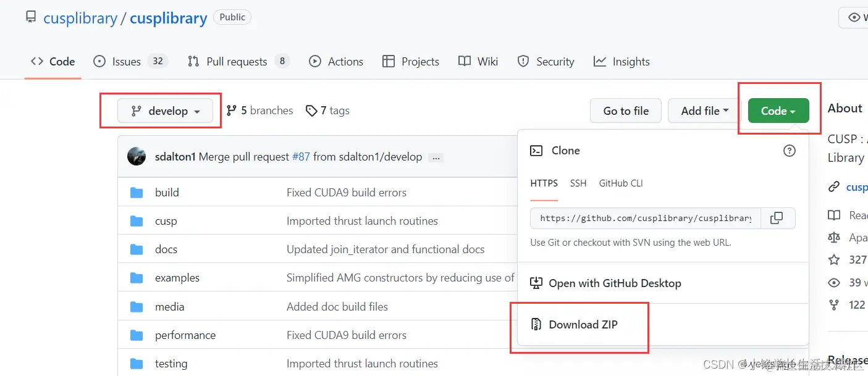Open testing commit 'Imported thrust launch routines'
Screen dimensions: 868x376
362,364
